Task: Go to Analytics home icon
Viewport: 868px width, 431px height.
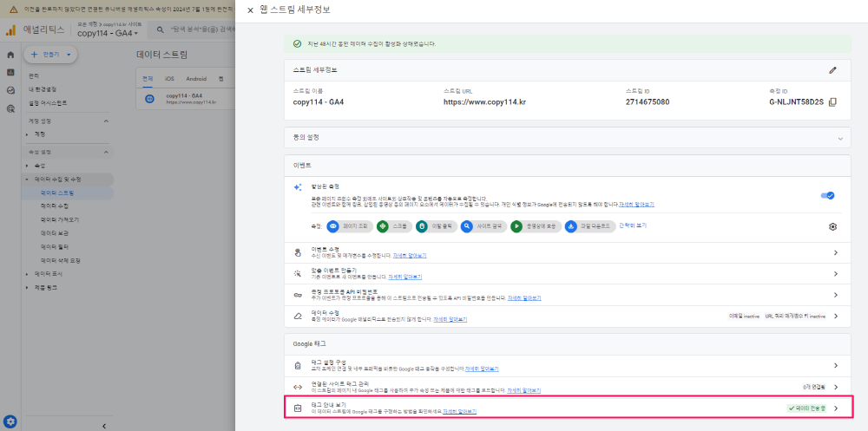Action: tap(10, 55)
